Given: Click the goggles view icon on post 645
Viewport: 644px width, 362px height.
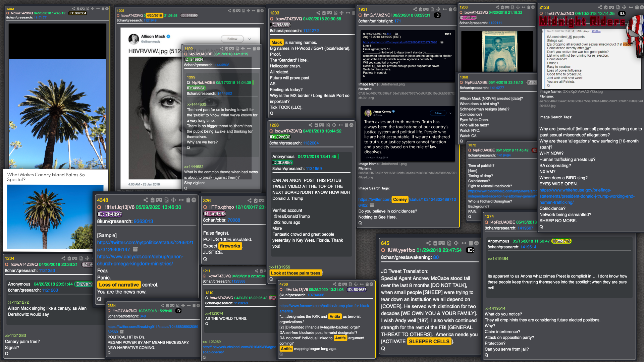Looking at the screenshot, I should pos(442,243).
